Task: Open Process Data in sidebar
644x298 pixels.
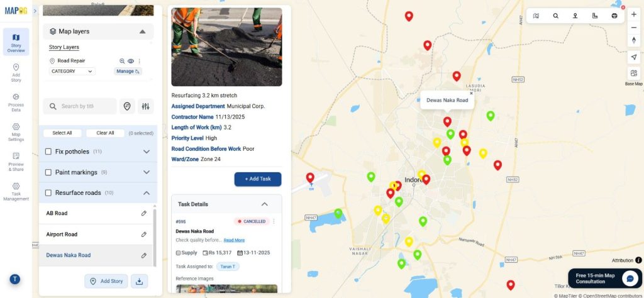Action: click(x=16, y=102)
